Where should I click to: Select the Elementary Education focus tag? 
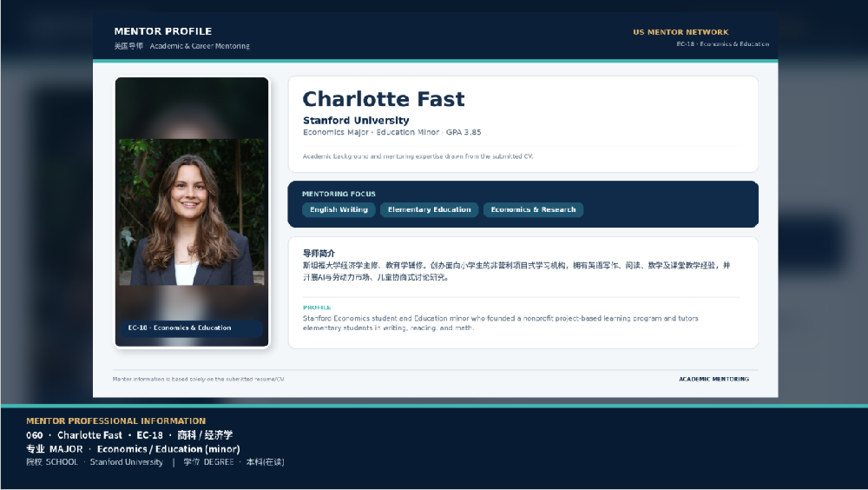(429, 209)
